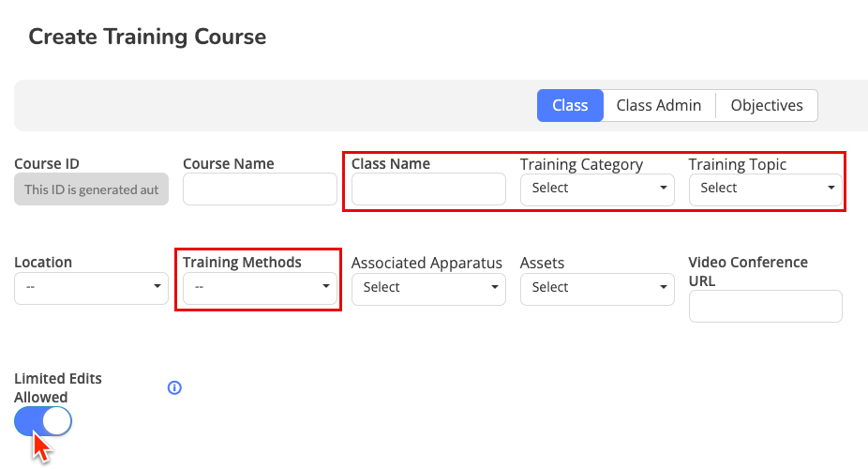The image size is (868, 469).
Task: Click the Training Methods label
Action: pyautogui.click(x=242, y=263)
